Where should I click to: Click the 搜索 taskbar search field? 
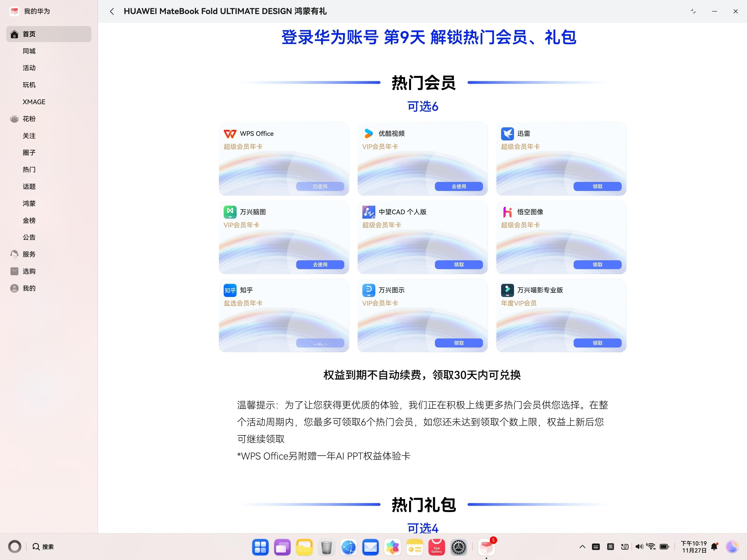pos(43,547)
